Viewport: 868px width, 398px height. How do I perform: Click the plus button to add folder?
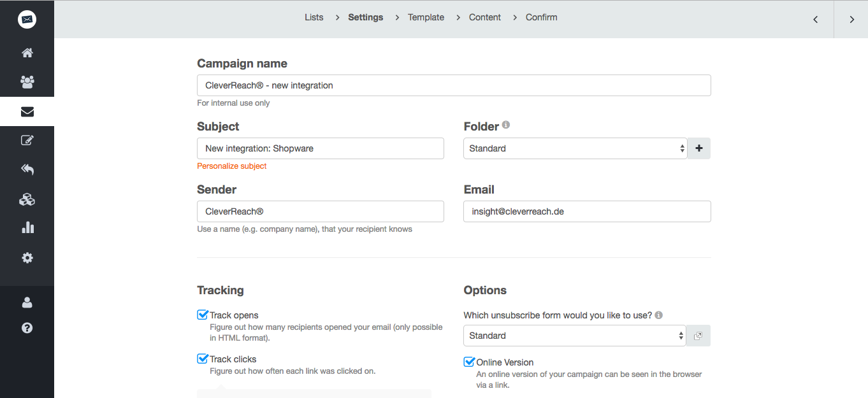point(699,148)
